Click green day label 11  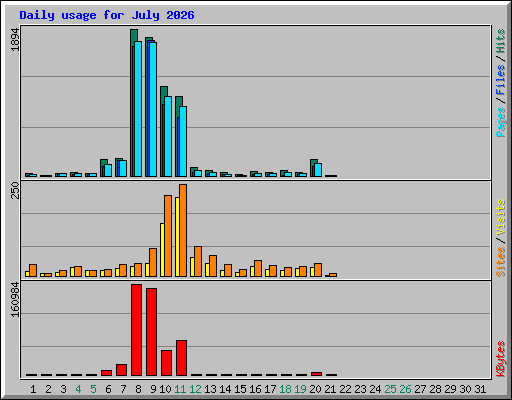click(x=180, y=389)
